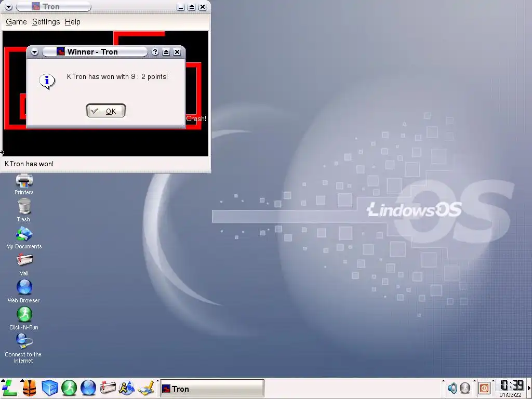Image resolution: width=532 pixels, height=399 pixels.
Task: Open the My Documents desktop icon
Action: [24, 238]
